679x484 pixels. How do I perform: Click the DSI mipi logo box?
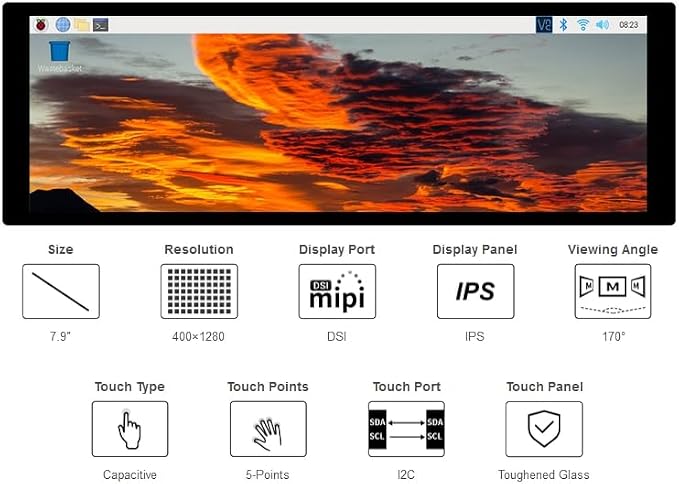[337, 291]
